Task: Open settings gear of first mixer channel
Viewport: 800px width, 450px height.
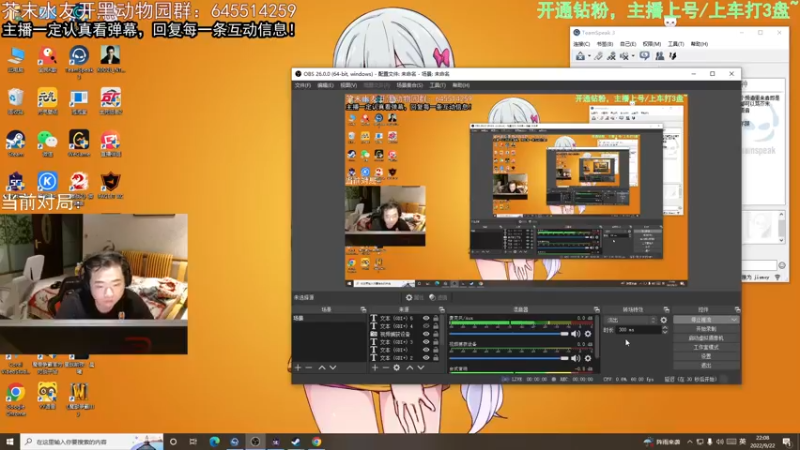Action: coord(588,334)
